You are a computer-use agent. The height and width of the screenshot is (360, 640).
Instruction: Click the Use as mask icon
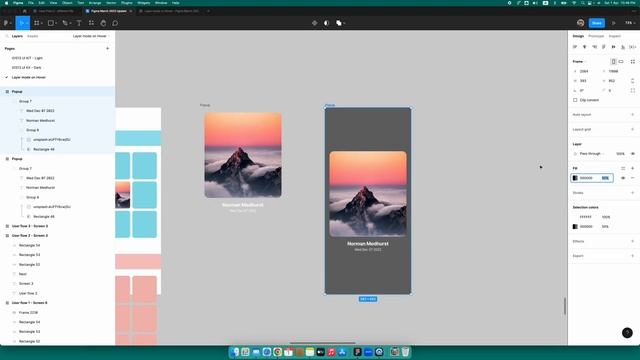[326, 23]
